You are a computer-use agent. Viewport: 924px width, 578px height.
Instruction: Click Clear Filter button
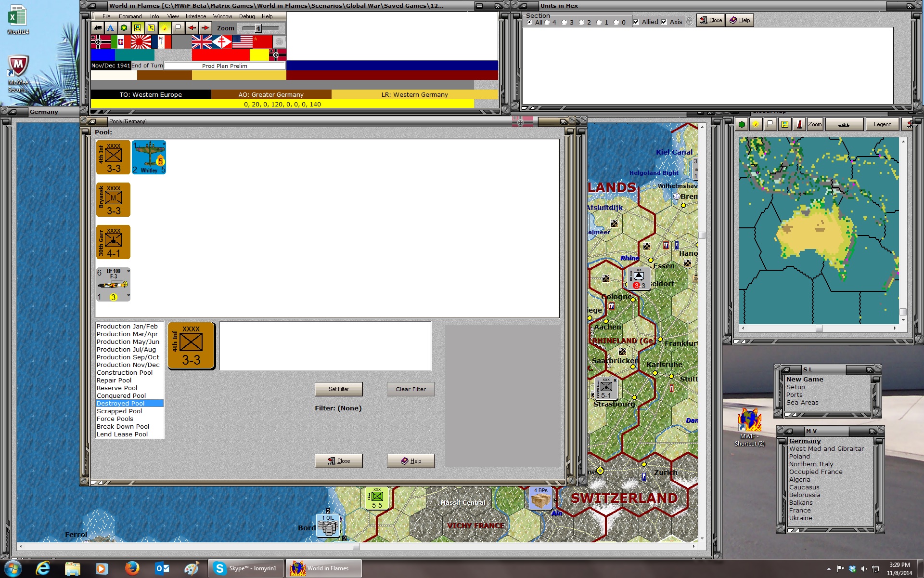[x=411, y=389]
